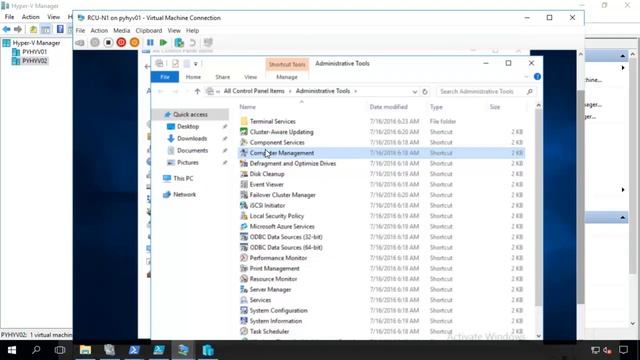Open File menu in Hyper-V Manager
Viewport: 640px width, 360px height.
(9, 17)
